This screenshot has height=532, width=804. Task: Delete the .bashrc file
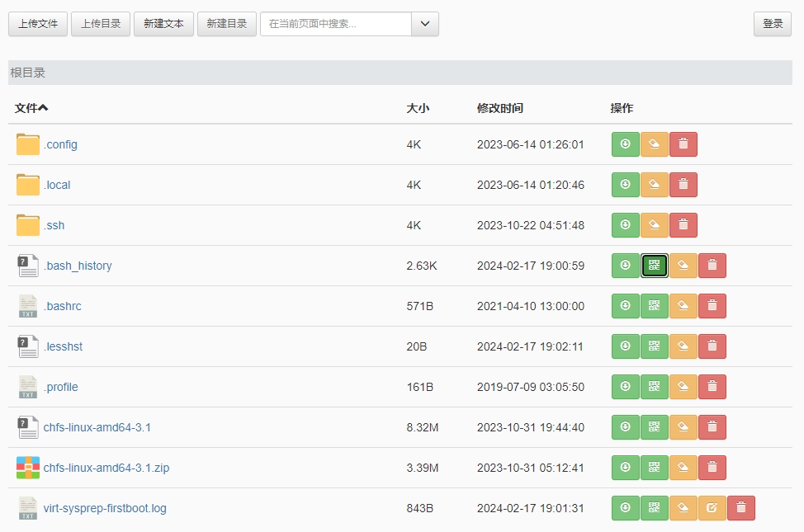[712, 306]
